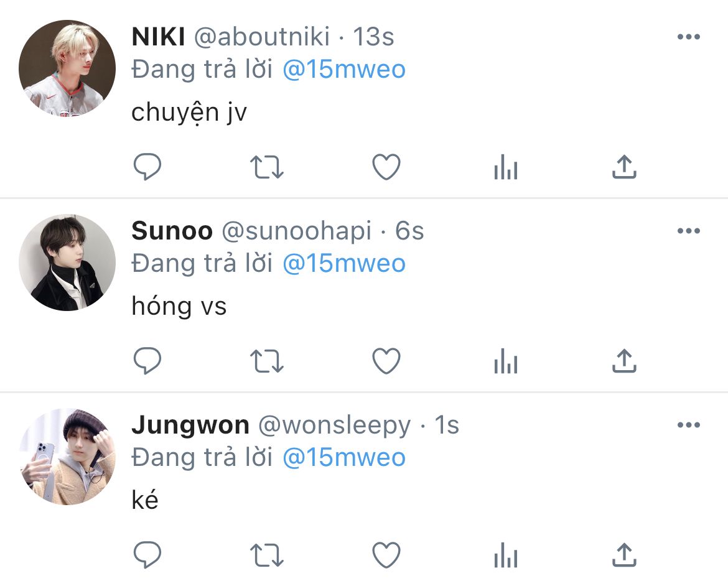Open Jungwon's display name profile
Image resolution: width=728 pixels, height=581 pixels.
pos(190,425)
